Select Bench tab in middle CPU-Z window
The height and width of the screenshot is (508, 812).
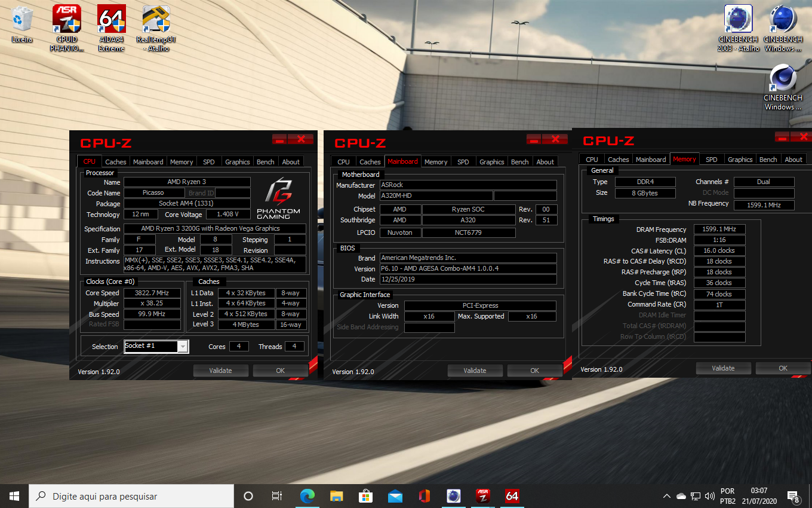click(520, 161)
